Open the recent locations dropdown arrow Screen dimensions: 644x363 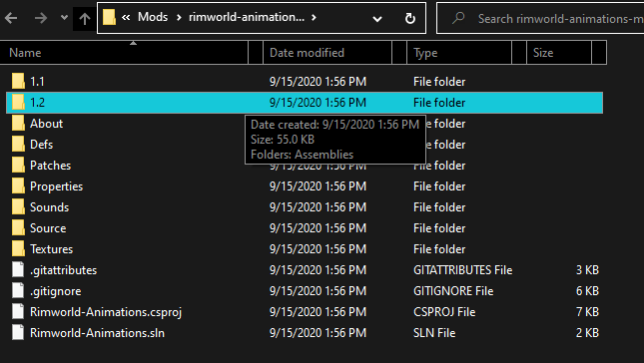[64, 18]
